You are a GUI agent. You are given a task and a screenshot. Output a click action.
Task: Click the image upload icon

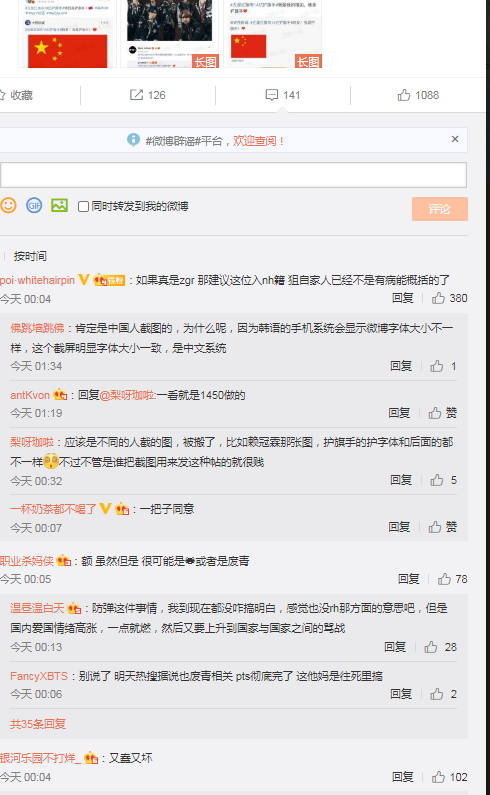(x=59, y=205)
